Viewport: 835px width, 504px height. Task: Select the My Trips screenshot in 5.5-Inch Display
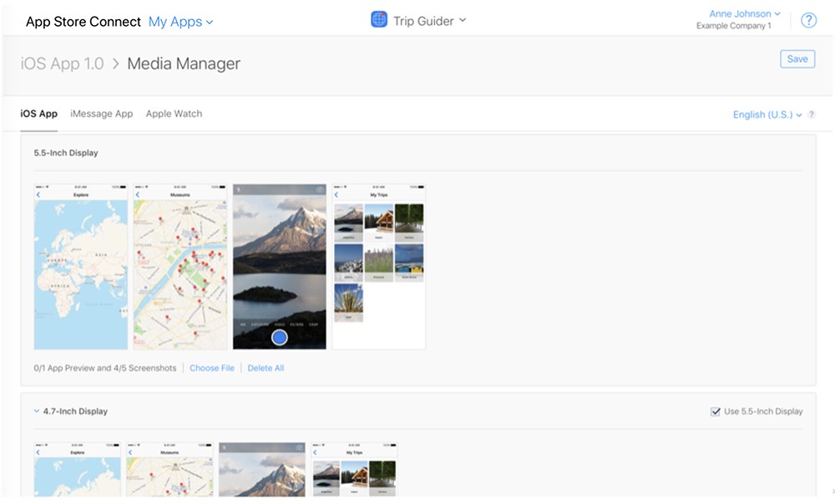point(378,267)
